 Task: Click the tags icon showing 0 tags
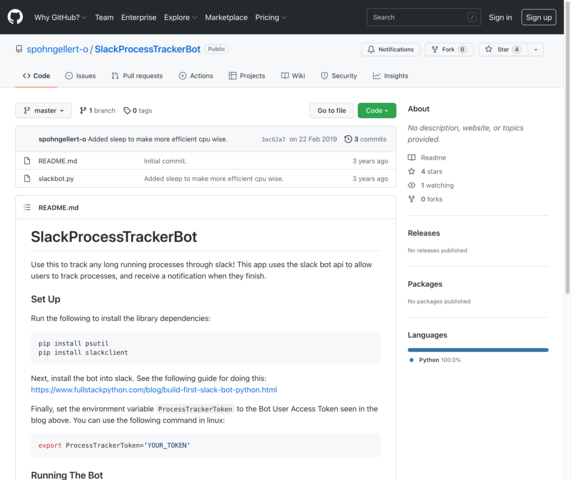(x=127, y=110)
